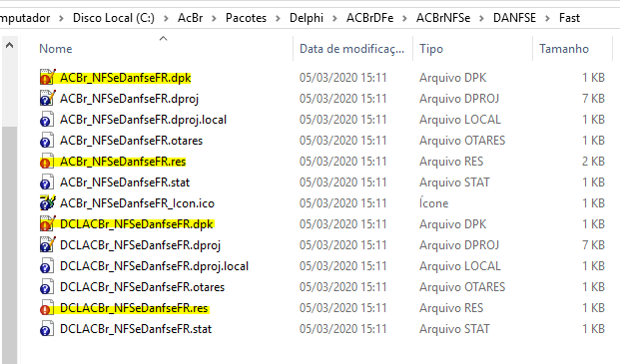Click the ACBr_NFSeDanfseFR.res file icon
This screenshot has height=364, width=620.
click(47, 162)
